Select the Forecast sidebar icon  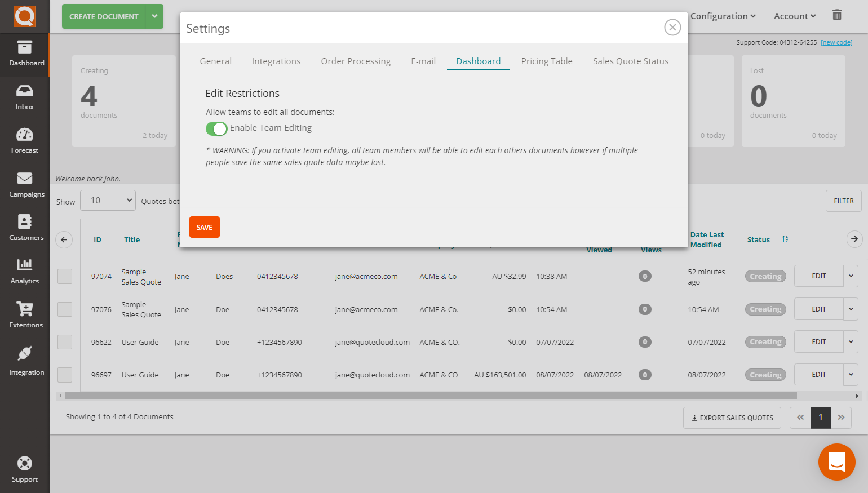[x=24, y=141]
